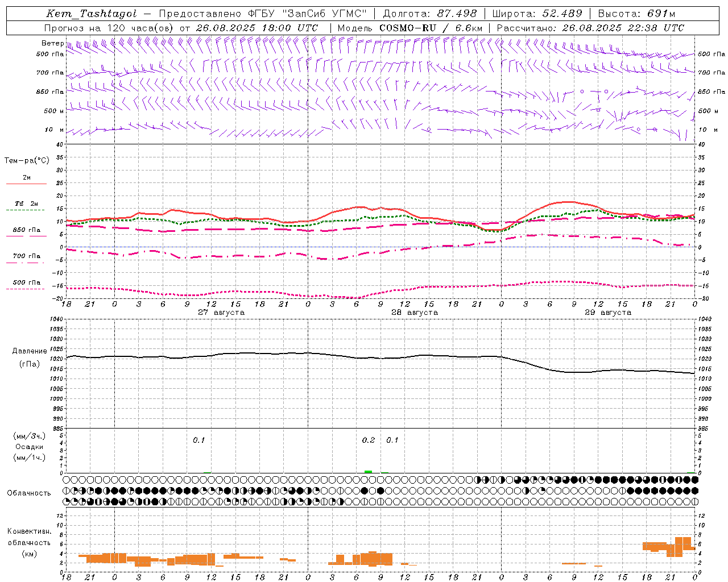Click the green precipitation bar
Image resolution: width=728 pixels, height=582 pixels.
point(368,472)
